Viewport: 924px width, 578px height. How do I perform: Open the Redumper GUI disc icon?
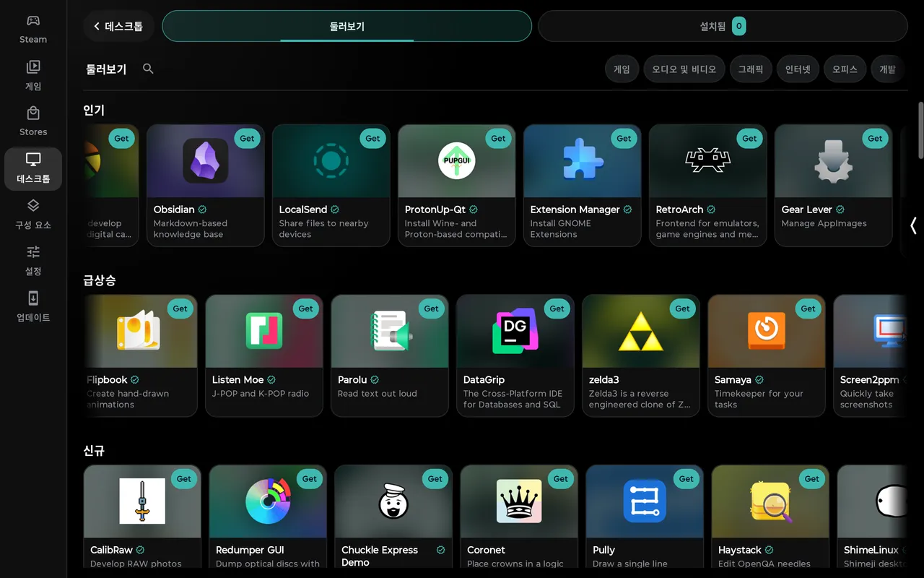[x=268, y=501]
